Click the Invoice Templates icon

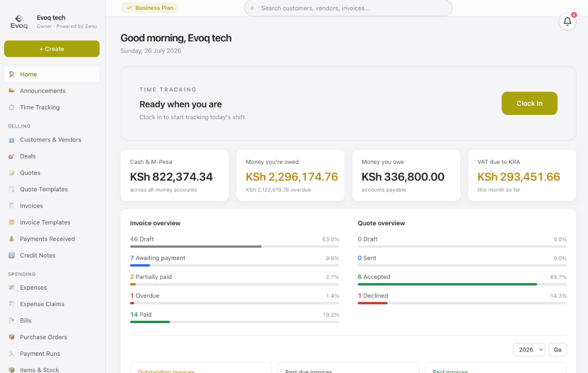coord(11,222)
